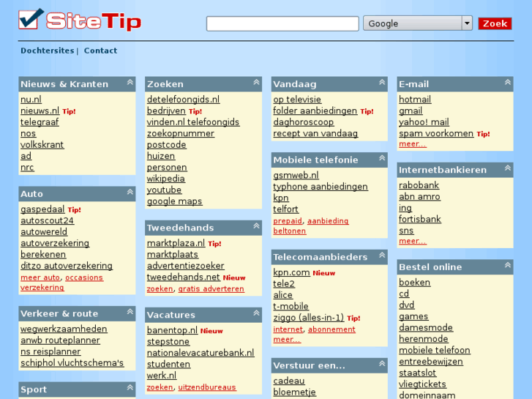
Task: Open the nu.nl link
Action: point(31,100)
